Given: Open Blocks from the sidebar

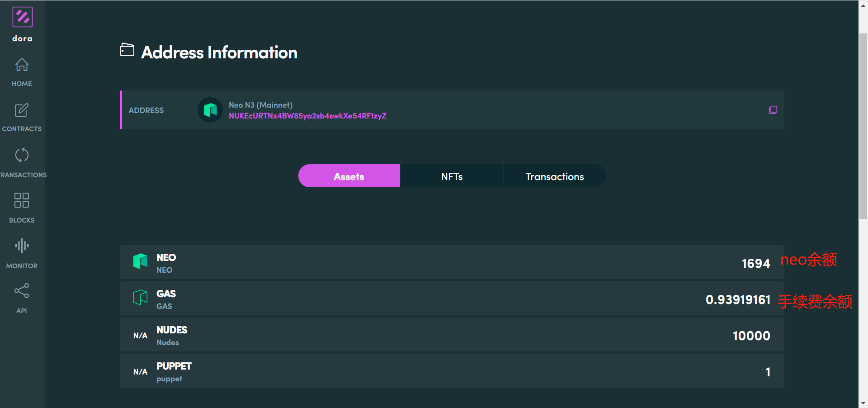Looking at the screenshot, I should (22, 208).
